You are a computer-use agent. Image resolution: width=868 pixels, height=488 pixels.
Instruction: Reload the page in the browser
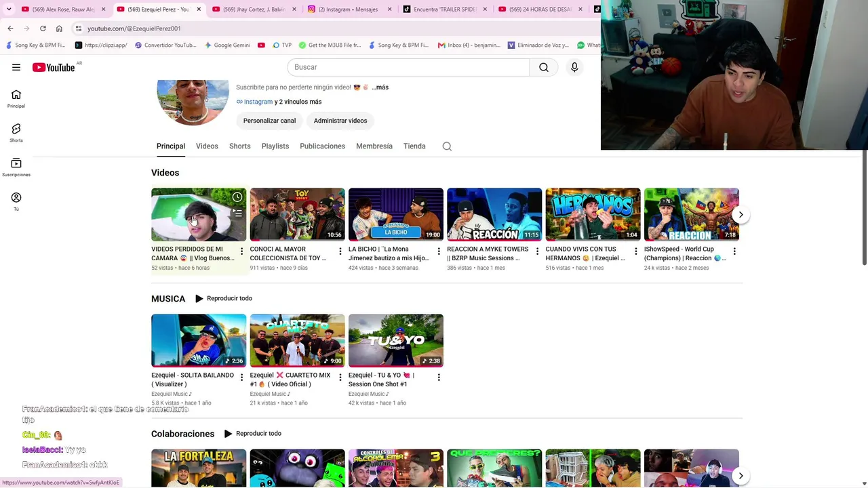[43, 28]
